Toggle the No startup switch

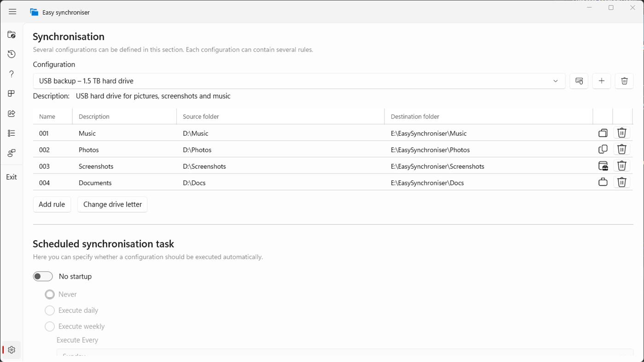pos(43,276)
